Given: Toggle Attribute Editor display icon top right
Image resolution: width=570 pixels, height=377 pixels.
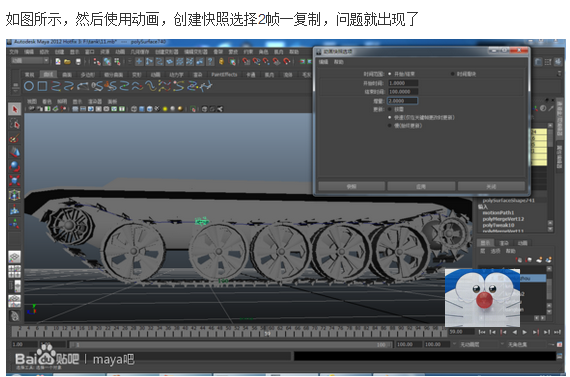Looking at the screenshot, I should 538,62.
